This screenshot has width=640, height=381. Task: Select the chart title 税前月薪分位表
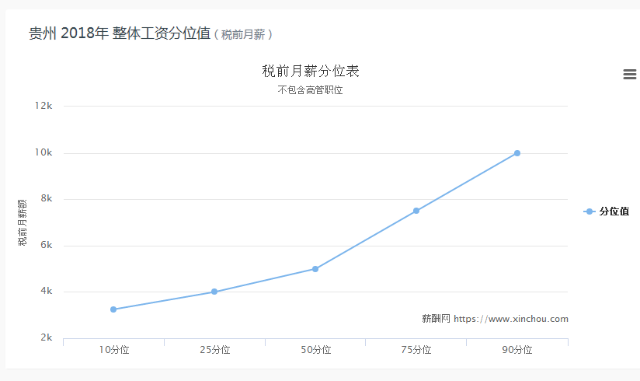tap(310, 71)
